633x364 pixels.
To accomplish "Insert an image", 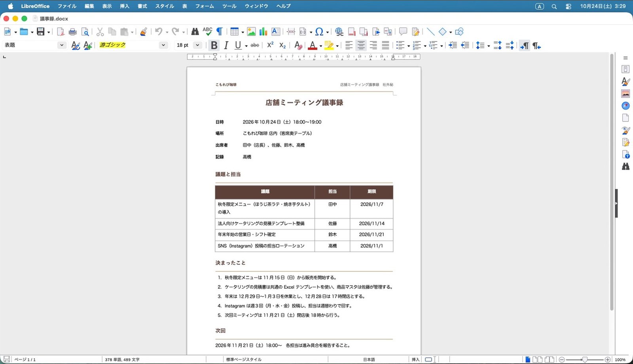I will pos(251,32).
